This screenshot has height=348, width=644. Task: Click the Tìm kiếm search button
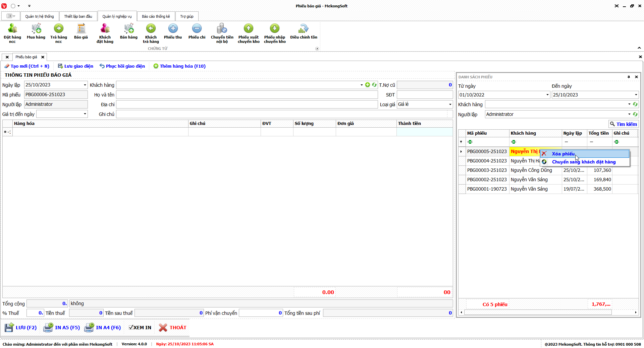click(623, 124)
